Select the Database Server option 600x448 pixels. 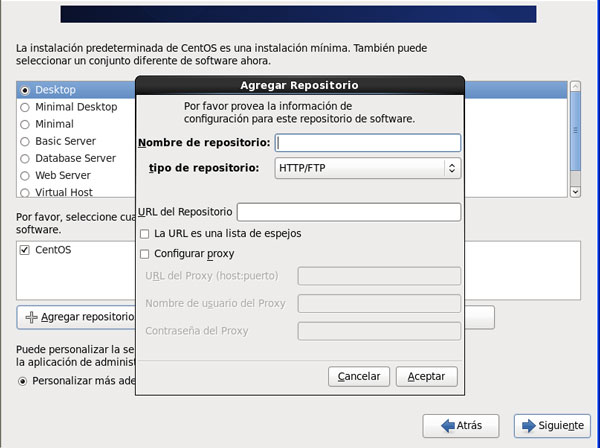click(x=24, y=158)
